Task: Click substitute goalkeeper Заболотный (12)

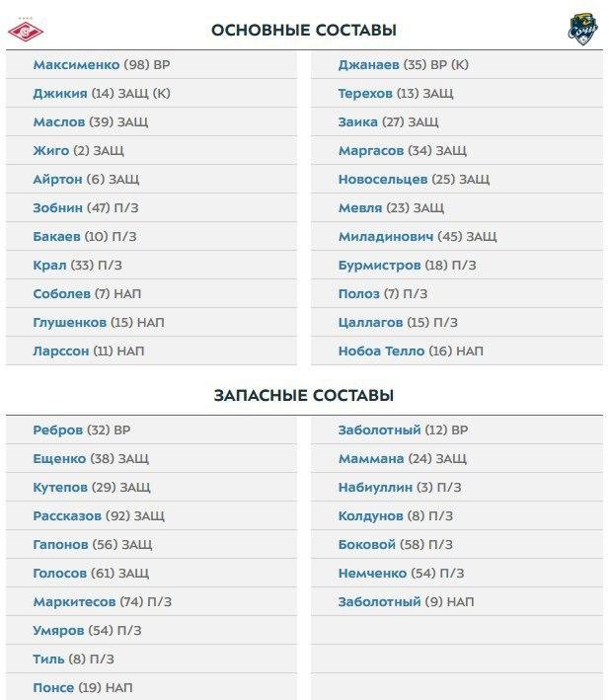Action: click(x=379, y=430)
